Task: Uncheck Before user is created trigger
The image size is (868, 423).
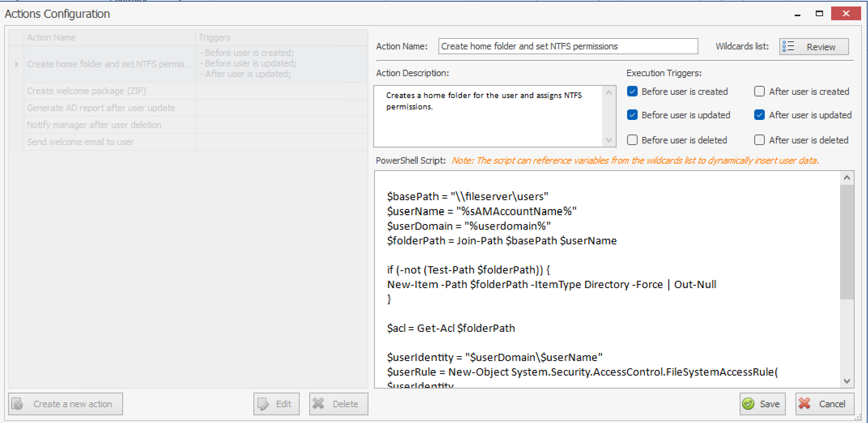Action: 632,92
